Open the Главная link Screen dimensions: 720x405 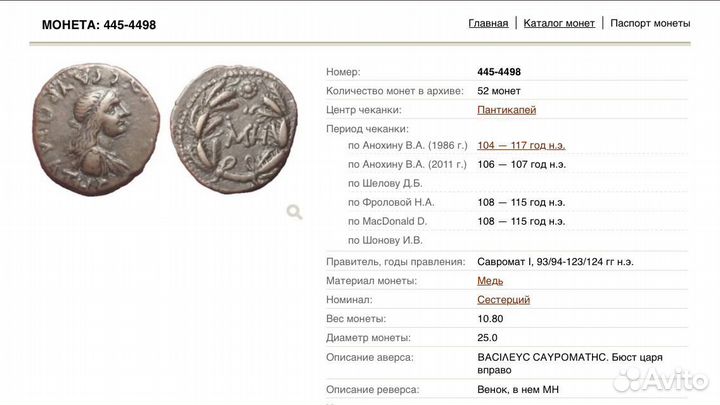click(488, 23)
